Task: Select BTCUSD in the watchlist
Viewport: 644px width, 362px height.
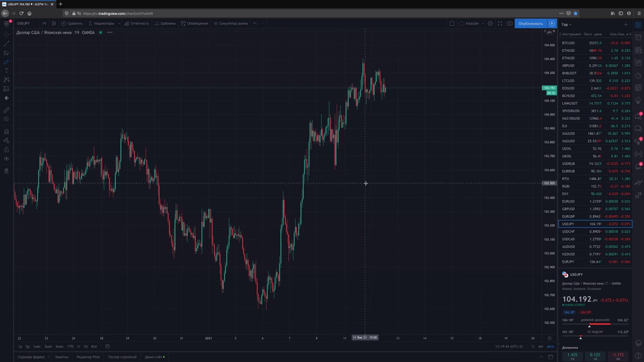Action: point(595,43)
